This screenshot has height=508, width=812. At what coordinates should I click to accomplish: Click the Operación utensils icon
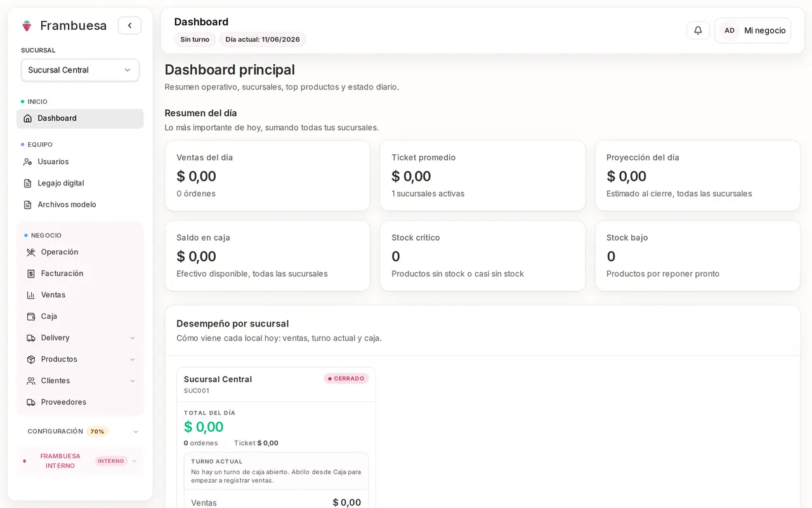[30, 252]
